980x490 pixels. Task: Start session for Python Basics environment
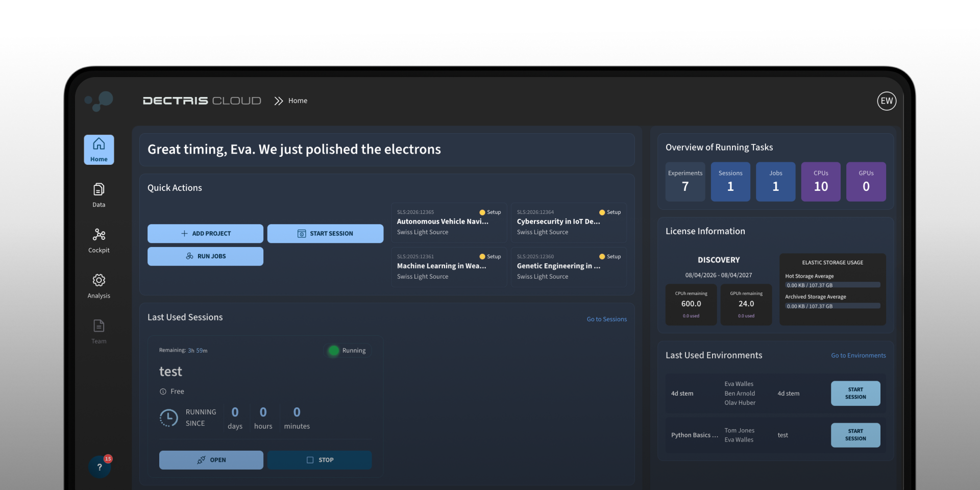(x=855, y=435)
